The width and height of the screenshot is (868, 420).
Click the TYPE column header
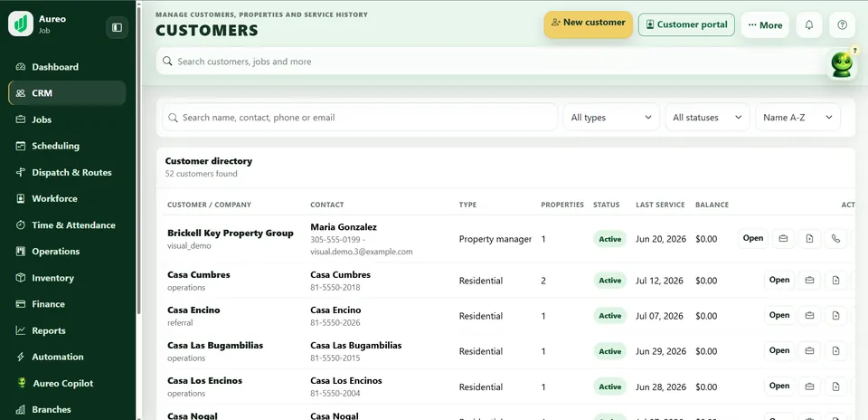click(467, 205)
